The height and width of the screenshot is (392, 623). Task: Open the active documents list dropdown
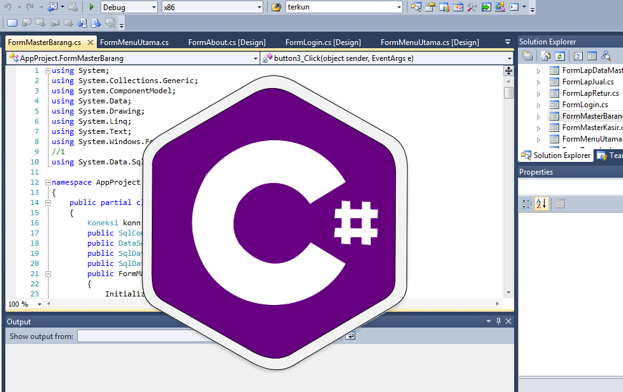[507, 42]
